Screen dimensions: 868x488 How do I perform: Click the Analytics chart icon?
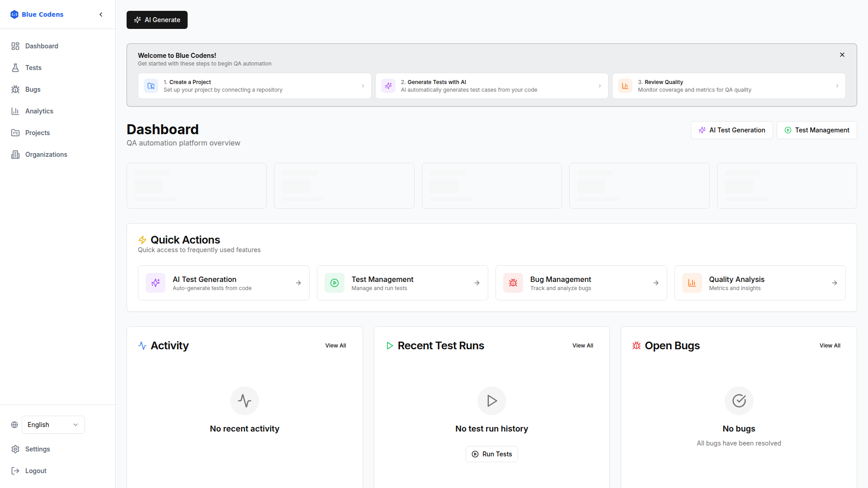tap(15, 111)
